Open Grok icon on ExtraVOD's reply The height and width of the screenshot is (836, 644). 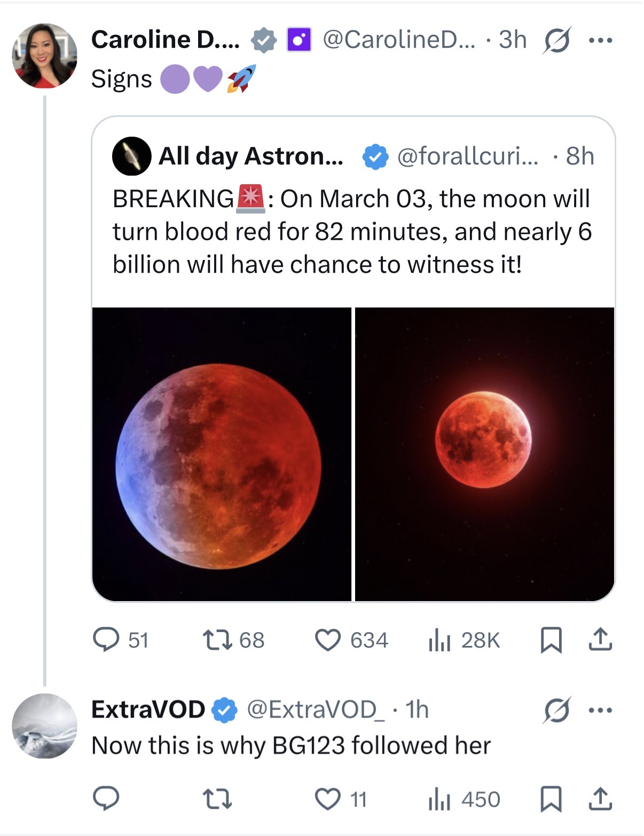coord(556,710)
